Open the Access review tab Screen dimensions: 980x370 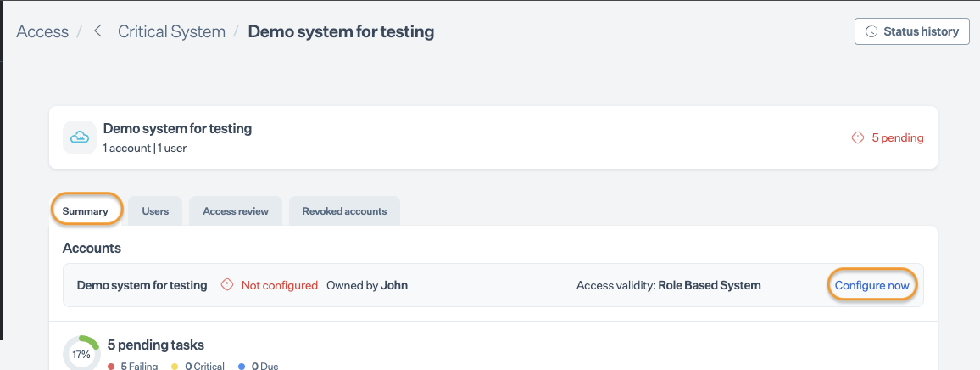[236, 211]
